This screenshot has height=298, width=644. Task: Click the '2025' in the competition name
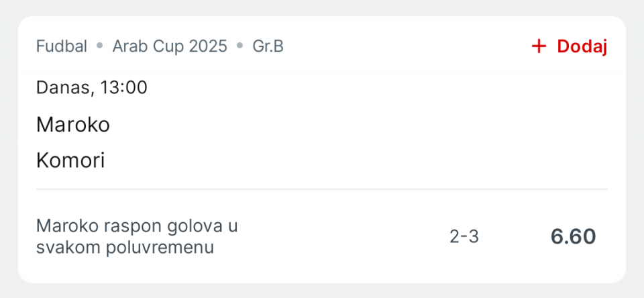point(207,46)
